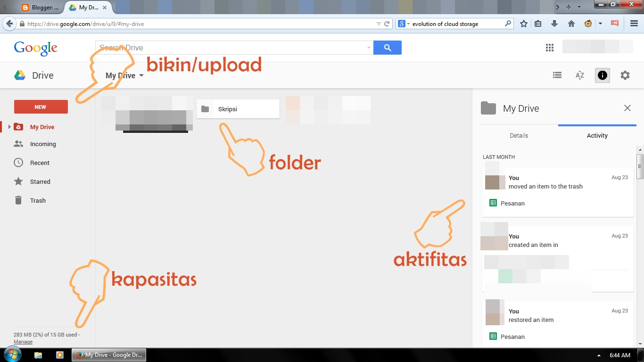This screenshot has height=362, width=644.
Task: Click the activity panel scrollbar
Action: (x=640, y=166)
